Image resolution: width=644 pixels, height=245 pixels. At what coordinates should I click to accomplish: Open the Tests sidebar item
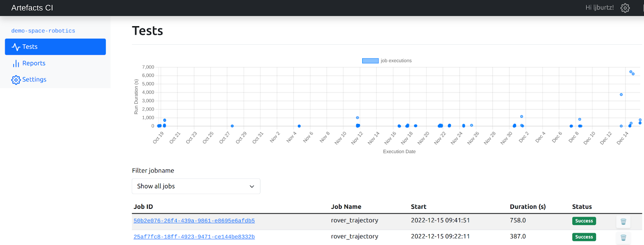click(x=55, y=47)
